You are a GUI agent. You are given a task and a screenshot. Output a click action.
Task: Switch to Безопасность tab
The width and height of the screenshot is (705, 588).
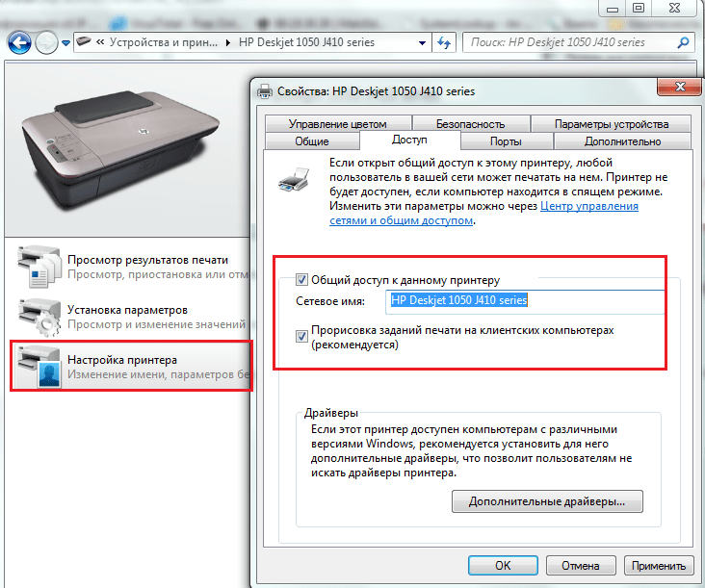[470, 123]
